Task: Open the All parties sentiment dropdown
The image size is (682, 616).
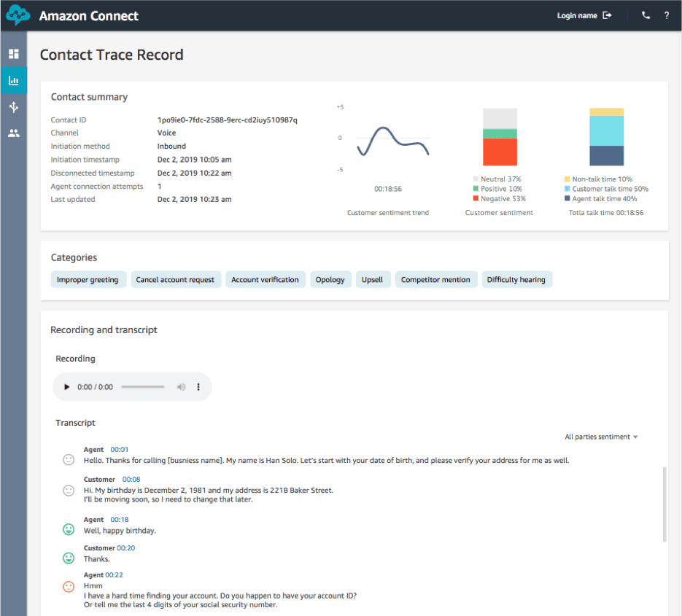Action: (x=597, y=436)
